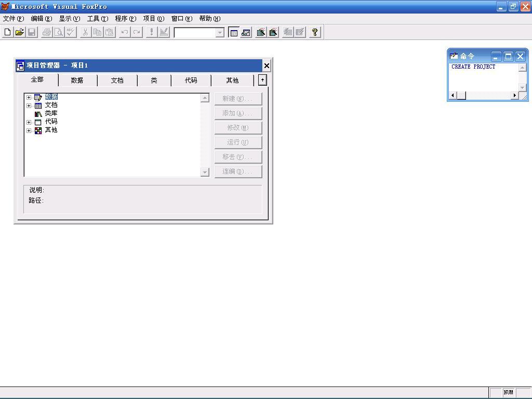The width and height of the screenshot is (532, 399).
Task: Click the Print icon in toolbar
Action: coord(46,32)
